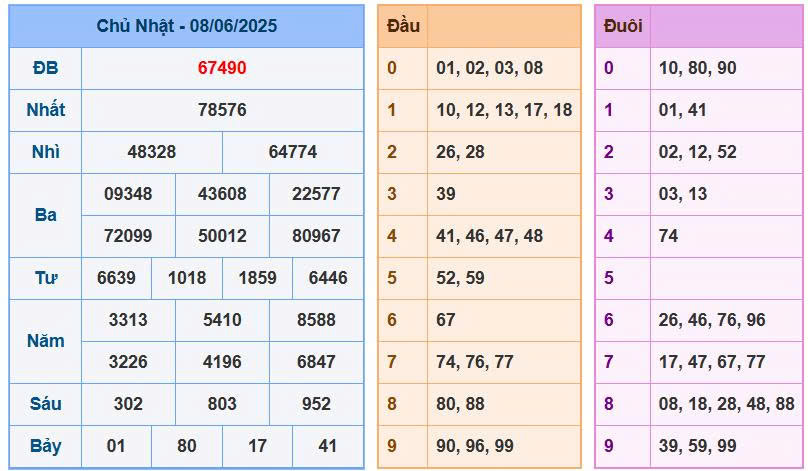Screen dimensions: 808x471
Task: Click Năm prize number 4196
Action: pyautogui.click(x=222, y=362)
